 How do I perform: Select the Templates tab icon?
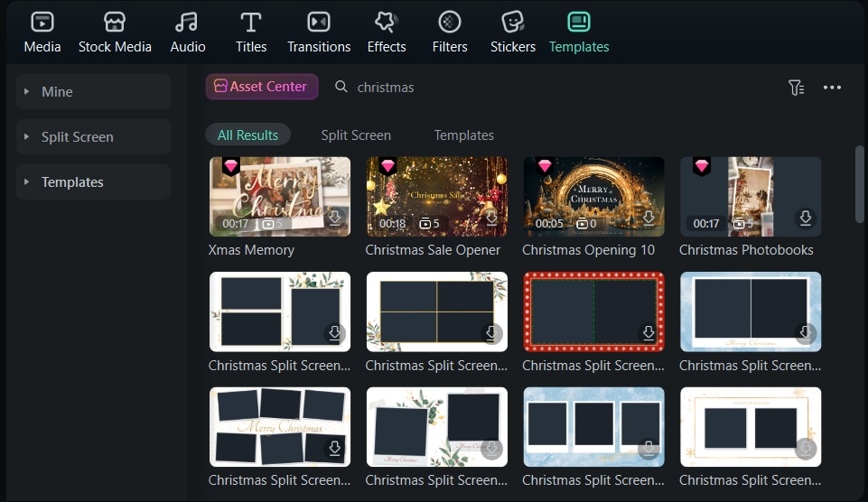tap(579, 23)
